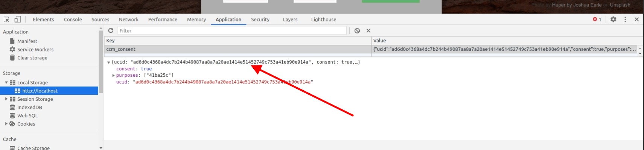Click the Filter input field
The width and height of the screenshot is (644, 150).
(232, 31)
